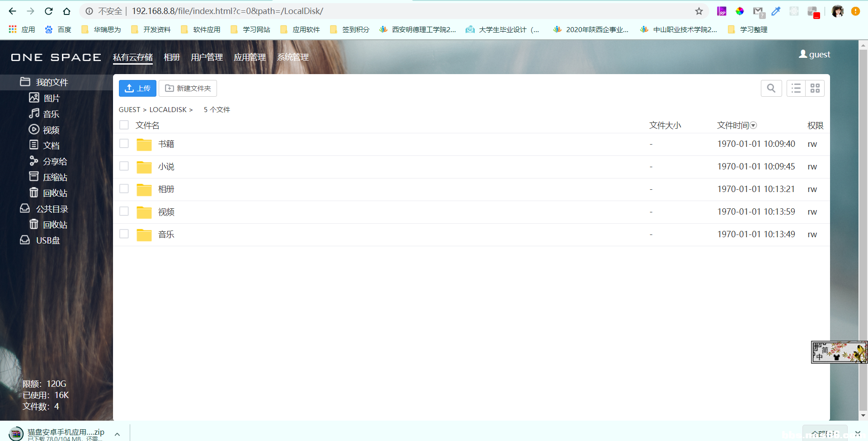Open 百度 bookmark
868x441 pixels.
58,29
